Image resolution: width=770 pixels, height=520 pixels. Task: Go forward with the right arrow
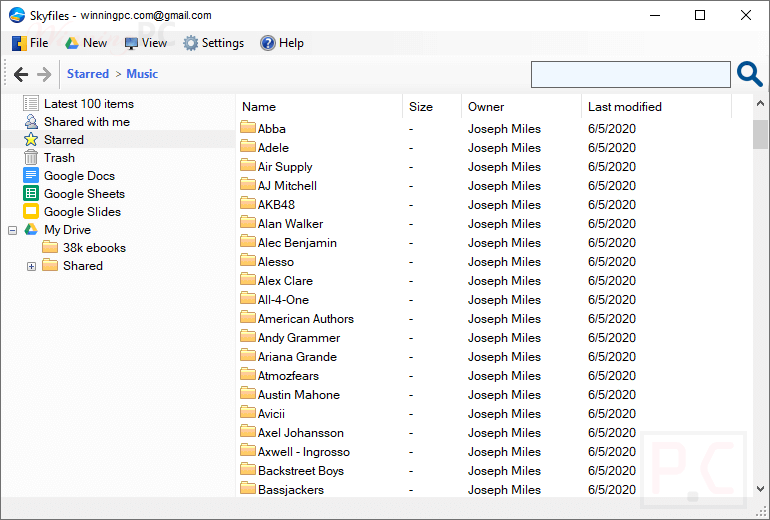click(x=44, y=74)
